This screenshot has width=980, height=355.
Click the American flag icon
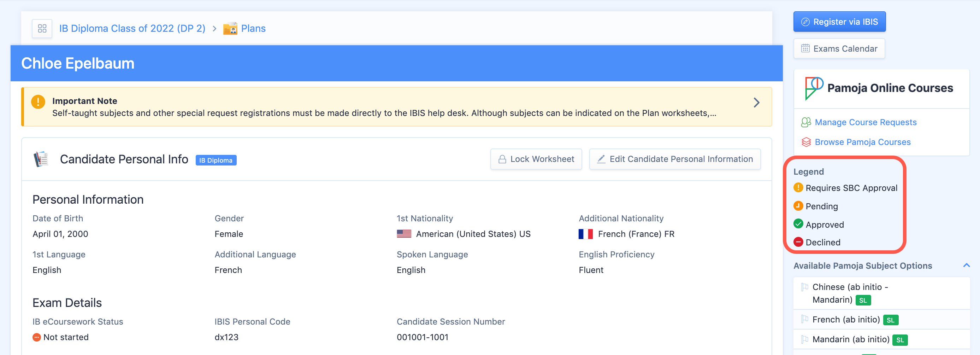[x=404, y=234]
